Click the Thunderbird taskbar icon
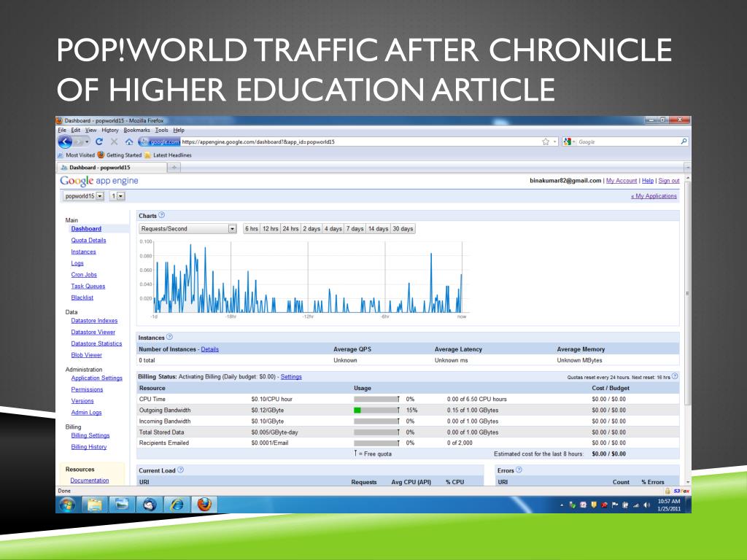This screenshot has height=560, width=747. click(150, 505)
